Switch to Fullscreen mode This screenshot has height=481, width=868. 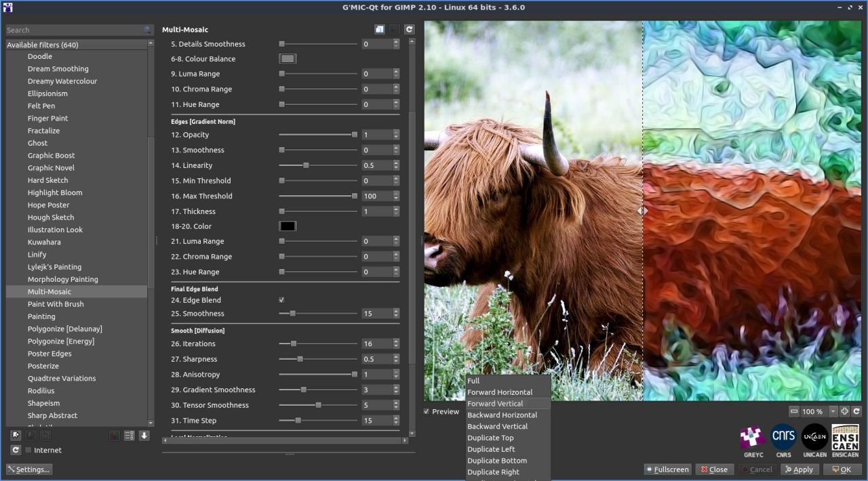pyautogui.click(x=667, y=469)
